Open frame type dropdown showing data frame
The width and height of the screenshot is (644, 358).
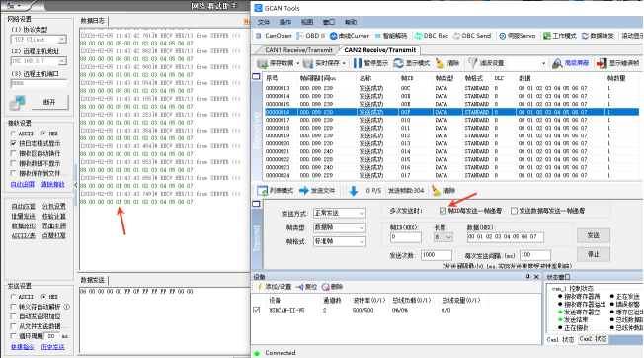[340, 227]
